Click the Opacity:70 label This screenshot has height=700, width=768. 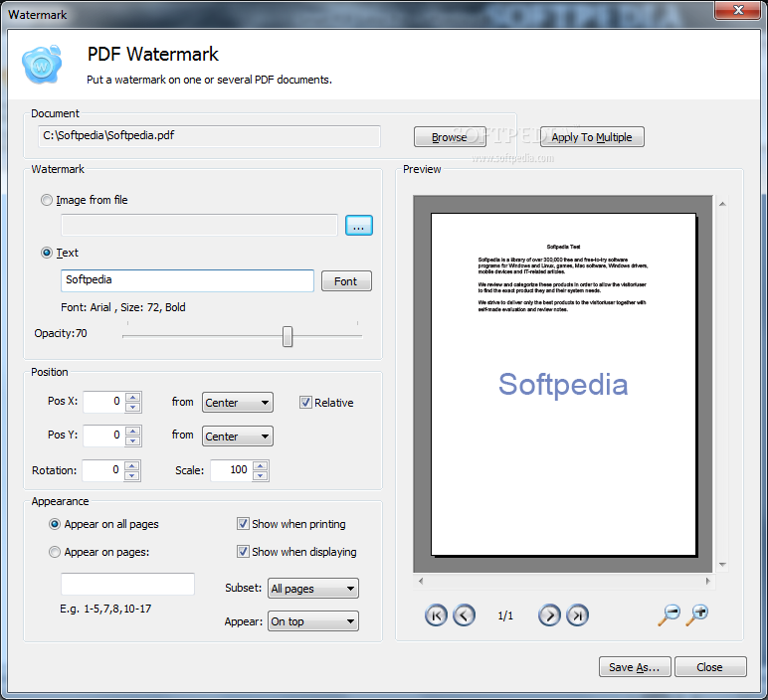pyautogui.click(x=61, y=333)
